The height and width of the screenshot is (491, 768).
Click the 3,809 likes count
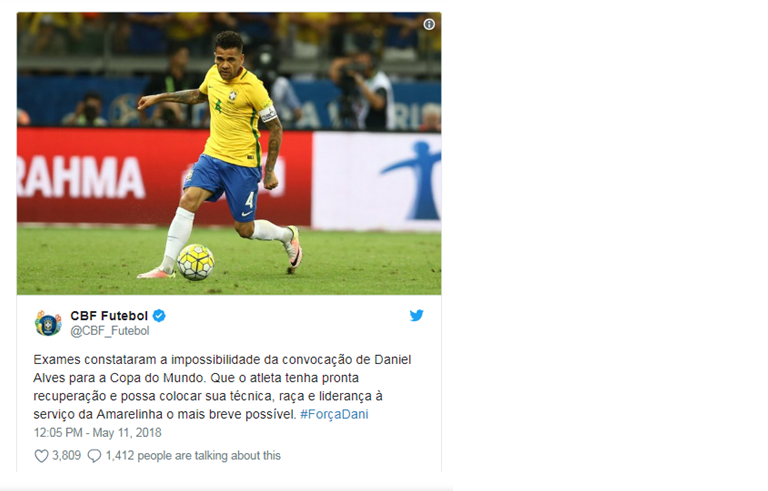pyautogui.click(x=66, y=456)
